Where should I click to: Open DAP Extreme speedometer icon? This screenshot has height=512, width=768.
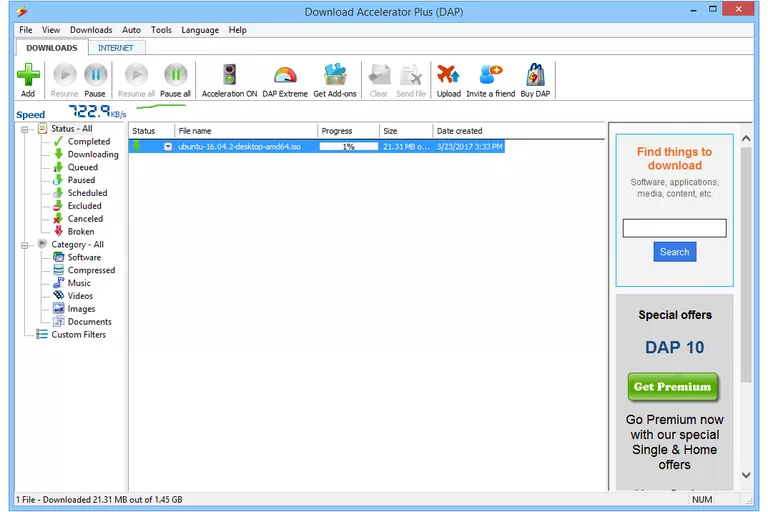click(x=285, y=75)
